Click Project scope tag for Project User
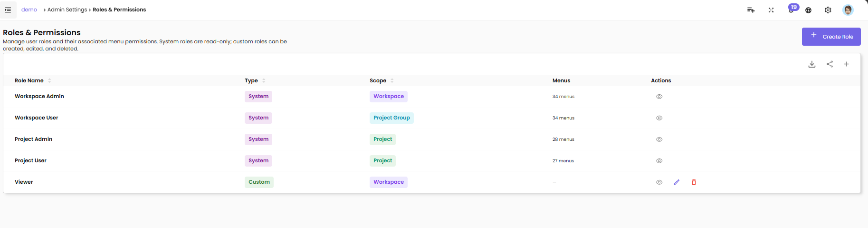The width and height of the screenshot is (868, 228). (x=382, y=161)
